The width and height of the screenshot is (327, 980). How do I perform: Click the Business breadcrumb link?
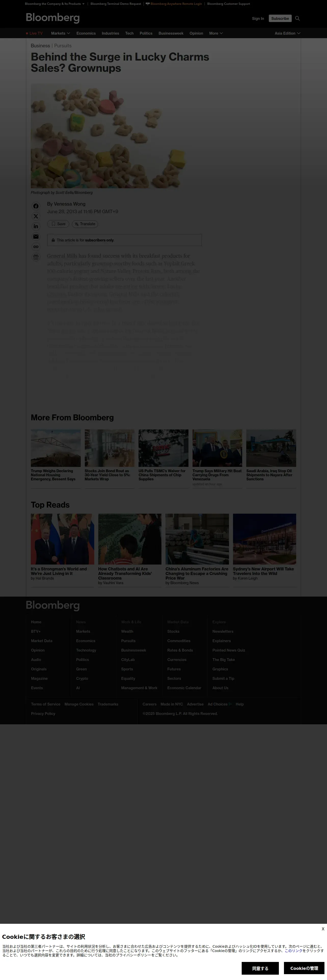tap(40, 46)
